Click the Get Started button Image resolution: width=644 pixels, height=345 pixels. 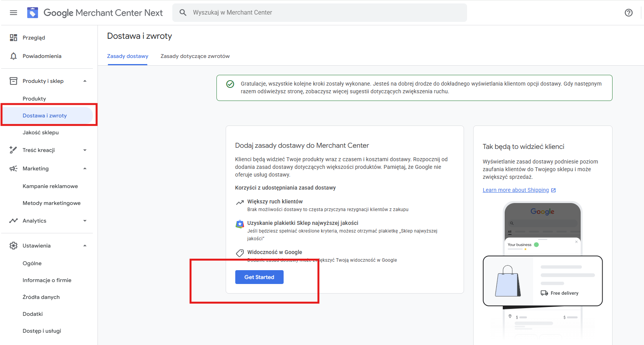(259, 277)
